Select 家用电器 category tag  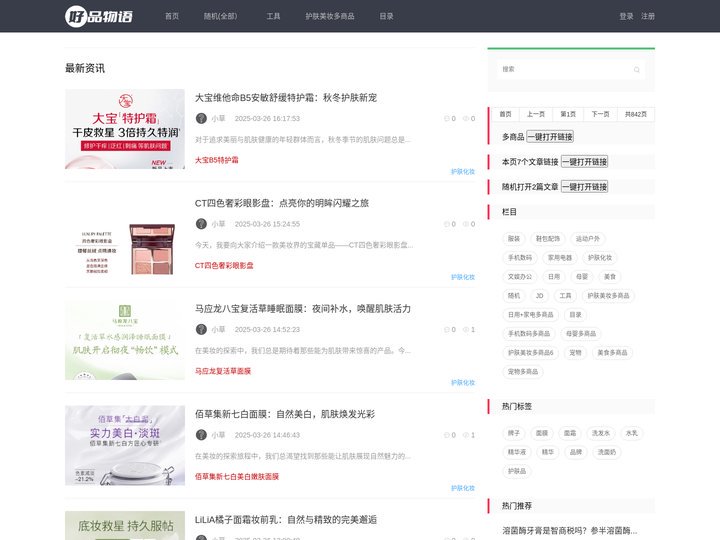[x=560, y=258]
